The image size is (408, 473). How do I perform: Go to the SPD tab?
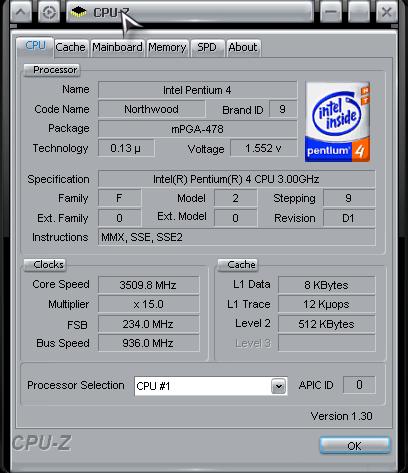(207, 47)
